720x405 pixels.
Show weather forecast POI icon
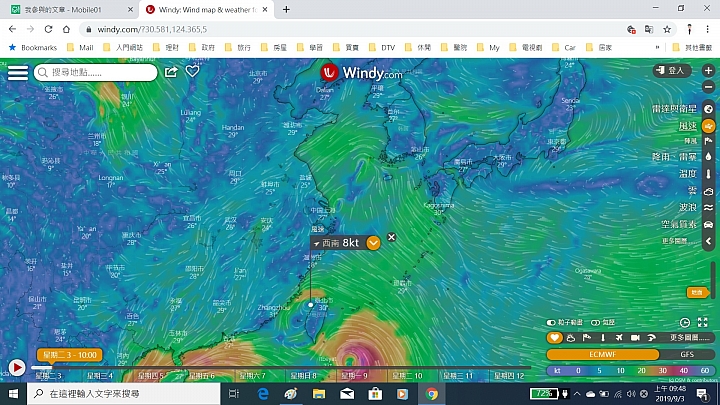tap(571, 338)
